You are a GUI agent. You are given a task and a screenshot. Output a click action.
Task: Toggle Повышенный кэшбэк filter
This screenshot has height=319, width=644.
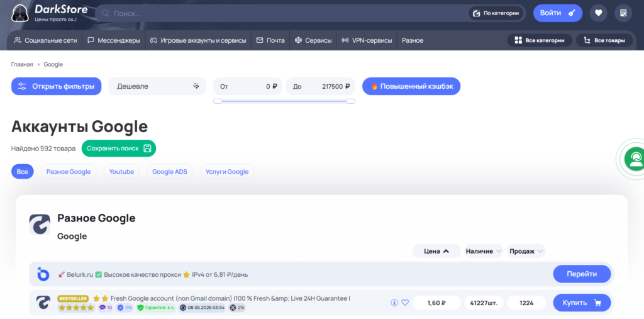click(x=411, y=86)
